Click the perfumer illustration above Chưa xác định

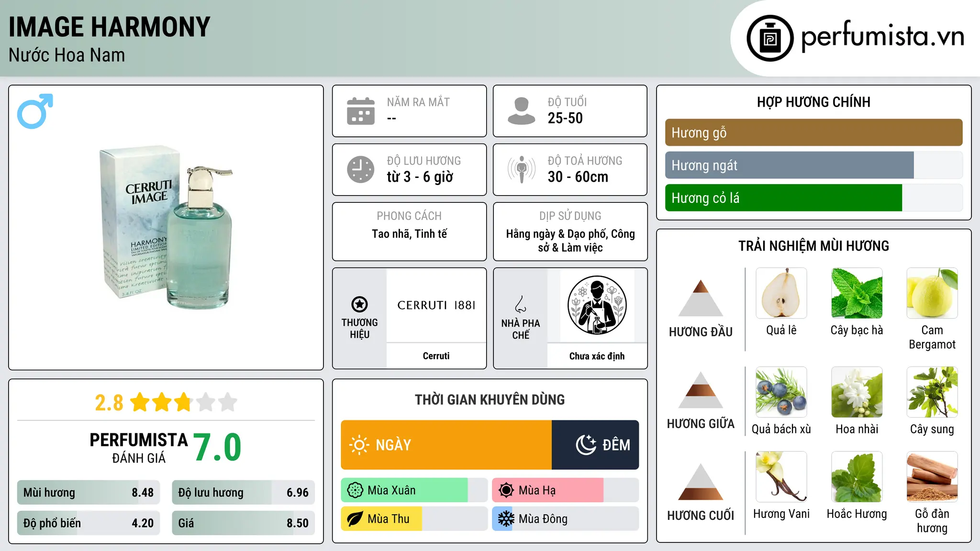coord(597,305)
